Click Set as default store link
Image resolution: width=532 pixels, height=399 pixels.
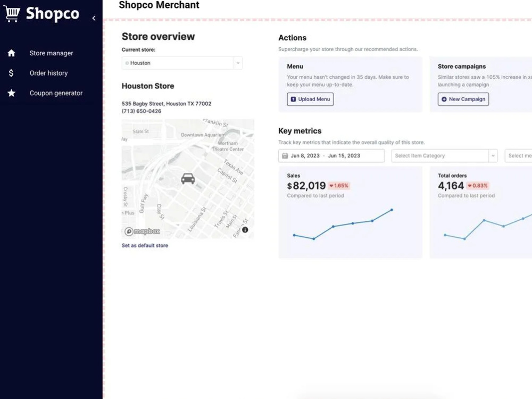tap(145, 245)
